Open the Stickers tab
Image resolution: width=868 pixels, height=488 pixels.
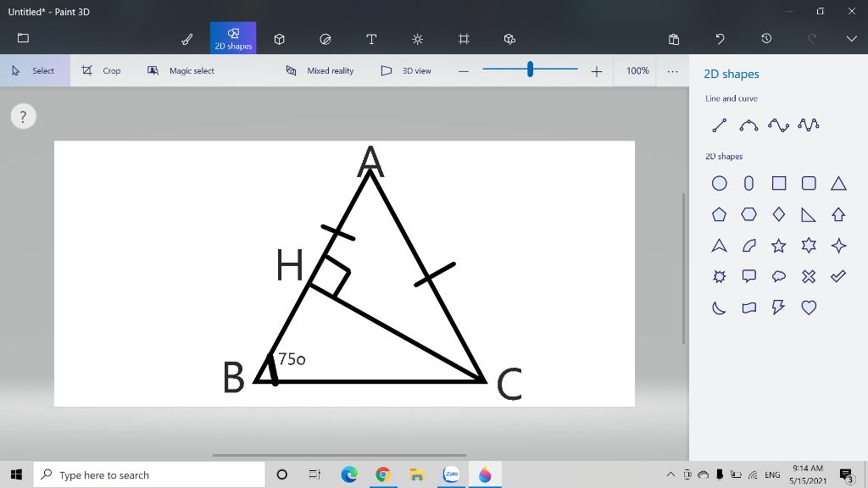coord(325,39)
